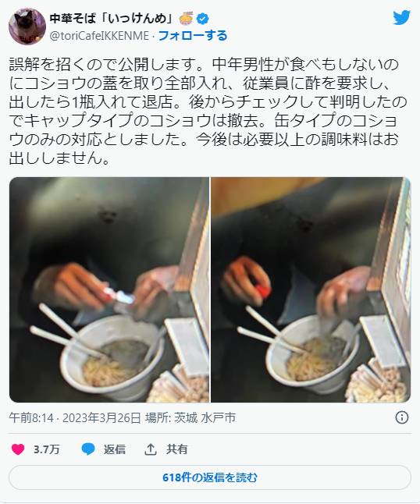Click the 茨城 水戸市 location link

coord(205,418)
